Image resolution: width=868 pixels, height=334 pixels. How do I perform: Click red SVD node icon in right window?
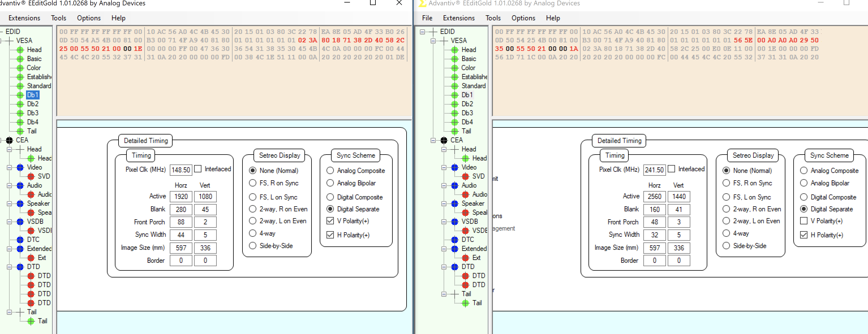[466, 176]
